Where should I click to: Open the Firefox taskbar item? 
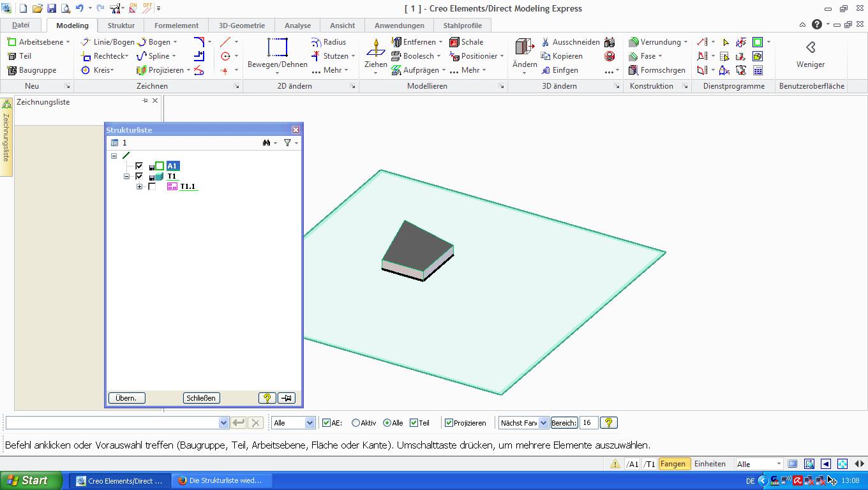[220, 481]
